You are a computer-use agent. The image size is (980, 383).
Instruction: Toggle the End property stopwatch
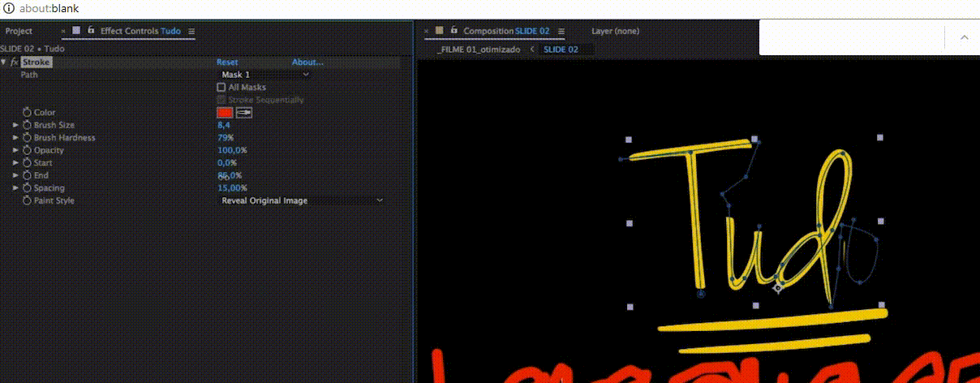pyautogui.click(x=27, y=175)
